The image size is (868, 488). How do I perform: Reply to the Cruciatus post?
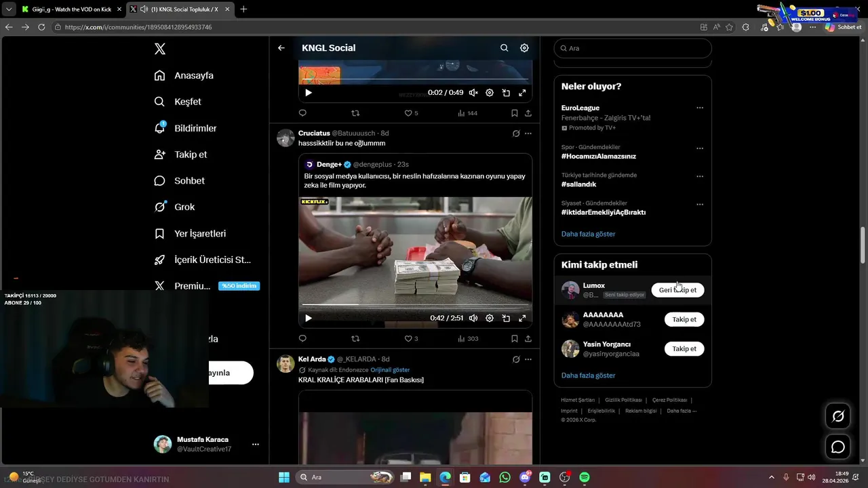(x=302, y=338)
